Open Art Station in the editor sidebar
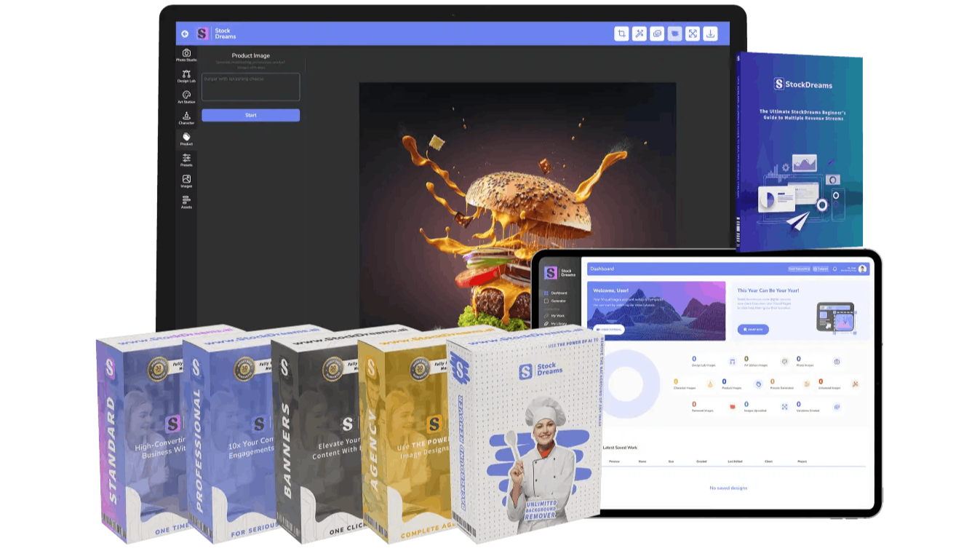Image resolution: width=980 pixels, height=551 pixels. pos(186,98)
